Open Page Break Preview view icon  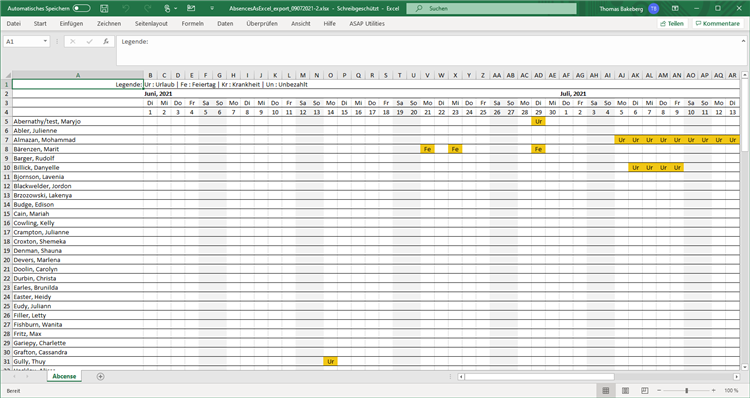tap(644, 390)
